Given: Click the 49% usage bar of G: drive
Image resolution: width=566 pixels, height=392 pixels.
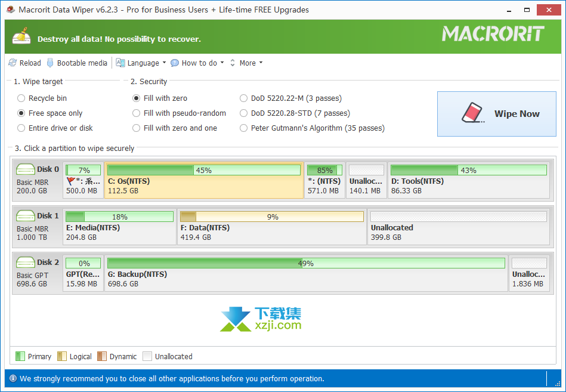Looking at the screenshot, I should pos(306,263).
